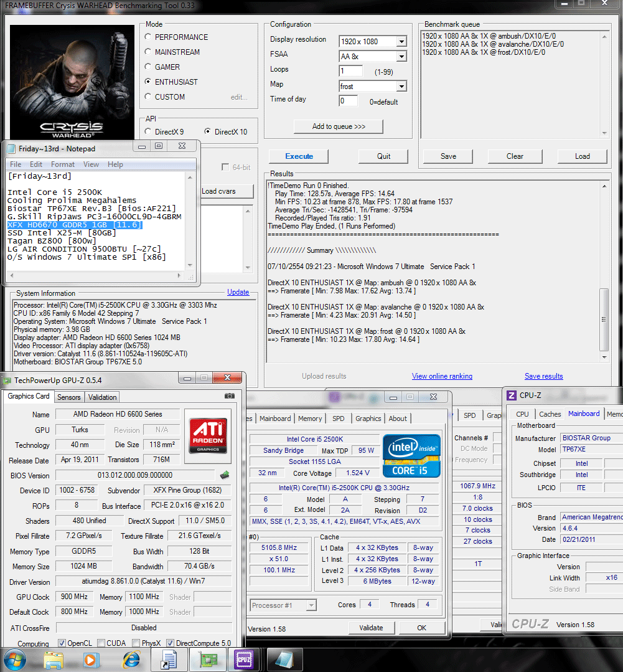
Task: Click the Save results link
Action: point(544,376)
